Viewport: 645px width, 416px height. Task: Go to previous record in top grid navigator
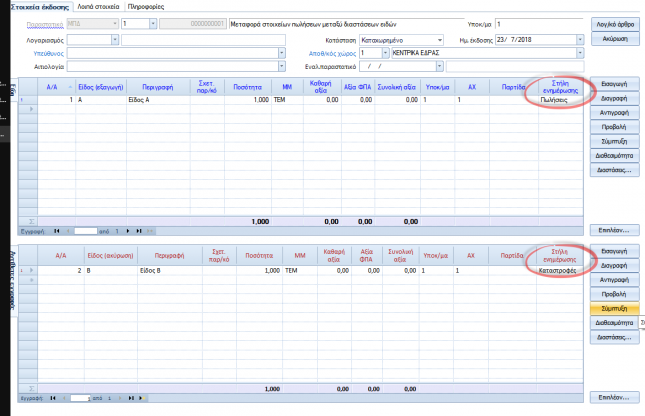(x=68, y=231)
